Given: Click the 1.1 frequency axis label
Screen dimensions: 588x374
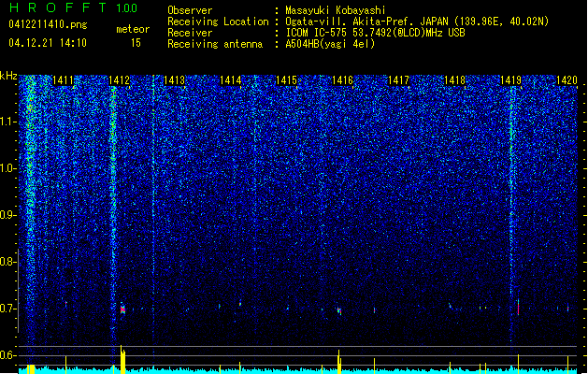Looking at the screenshot, I should coord(8,122).
